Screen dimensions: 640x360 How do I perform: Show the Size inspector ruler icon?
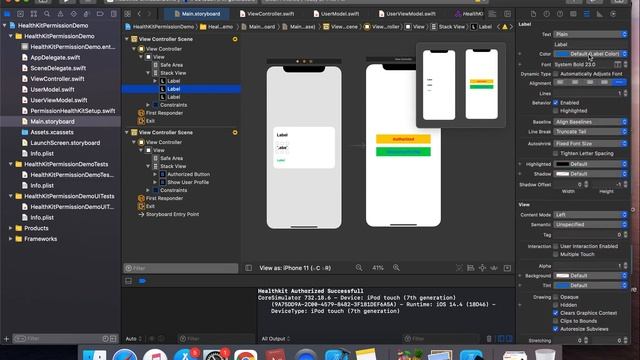(x=600, y=14)
